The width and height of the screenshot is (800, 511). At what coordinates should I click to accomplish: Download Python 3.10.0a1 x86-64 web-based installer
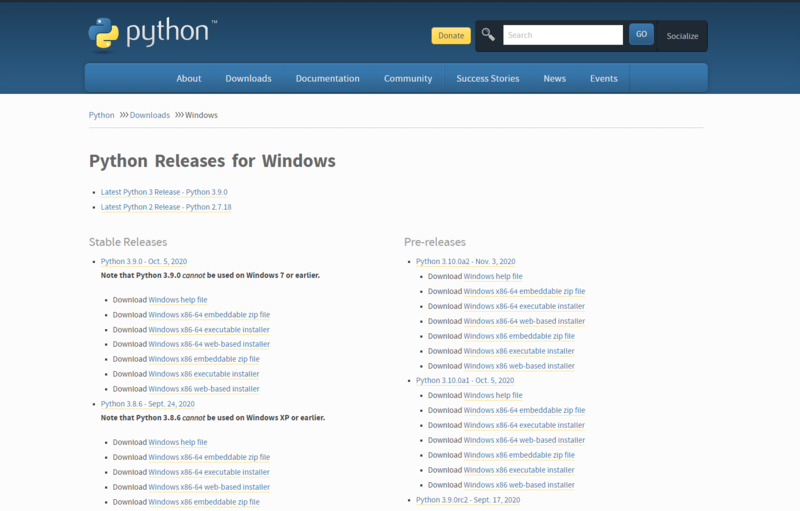pyautogui.click(x=524, y=440)
